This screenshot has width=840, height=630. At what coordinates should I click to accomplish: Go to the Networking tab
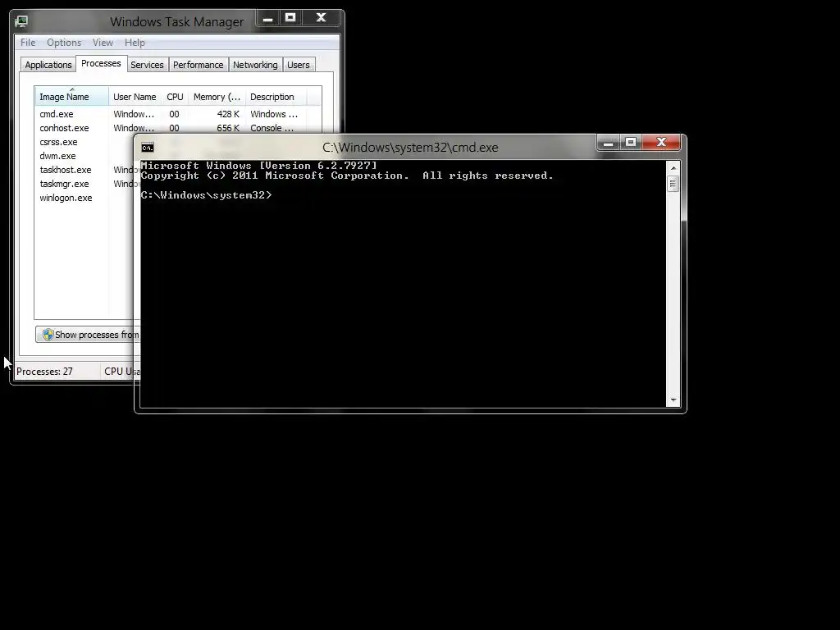255,65
